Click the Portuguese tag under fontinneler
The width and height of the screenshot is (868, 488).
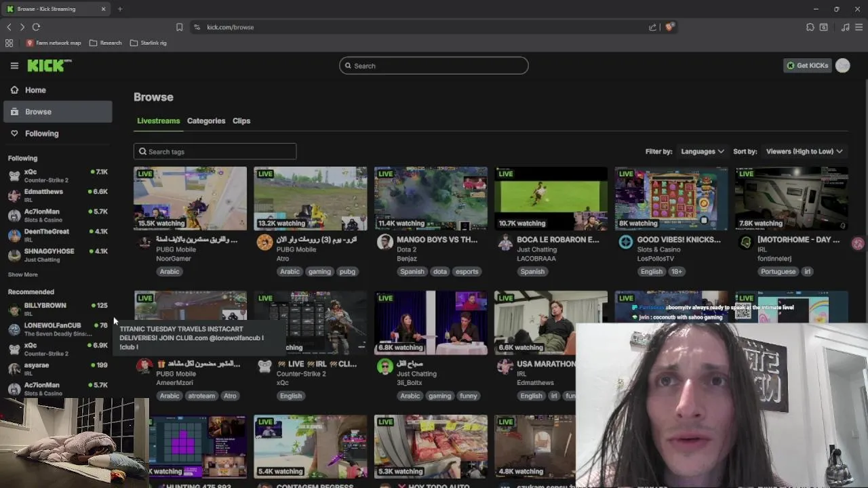[778, 272]
